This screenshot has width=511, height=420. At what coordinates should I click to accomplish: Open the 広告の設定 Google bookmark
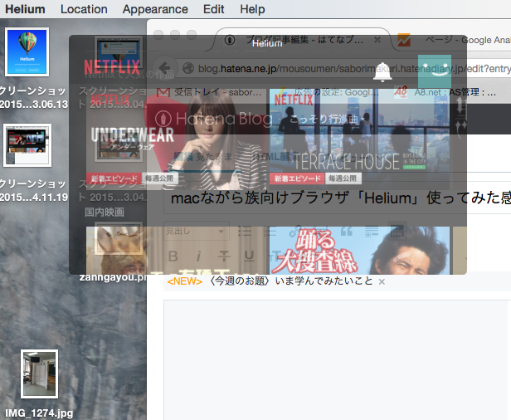[x=328, y=93]
